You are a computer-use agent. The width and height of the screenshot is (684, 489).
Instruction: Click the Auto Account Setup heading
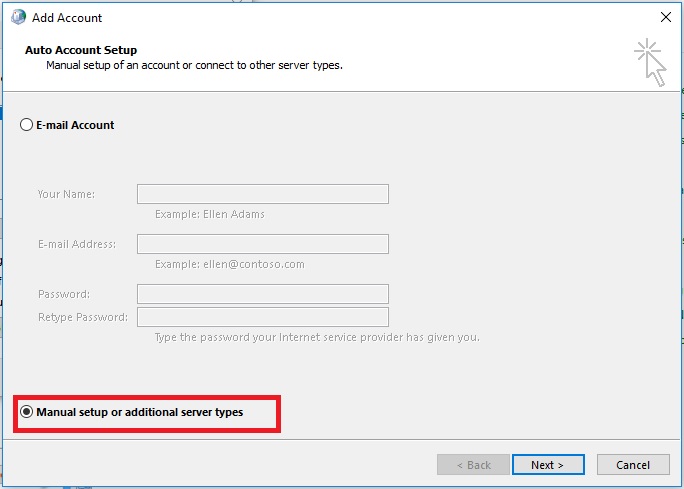[81, 50]
